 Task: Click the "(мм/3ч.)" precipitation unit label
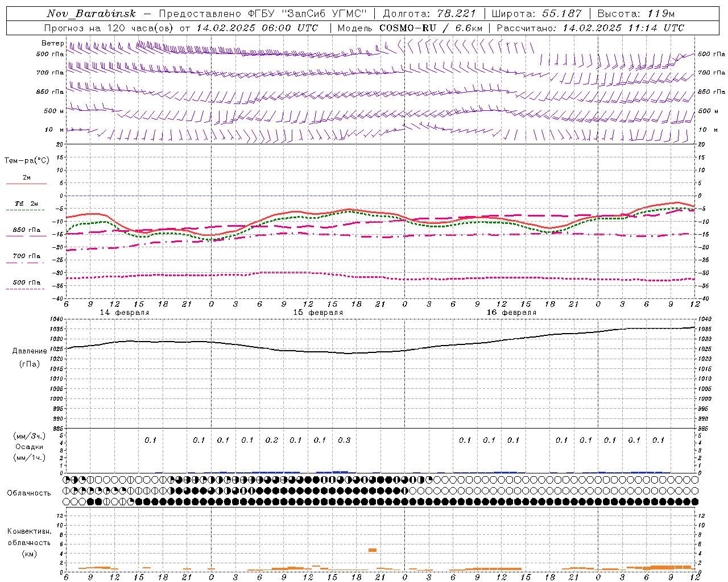(30, 436)
